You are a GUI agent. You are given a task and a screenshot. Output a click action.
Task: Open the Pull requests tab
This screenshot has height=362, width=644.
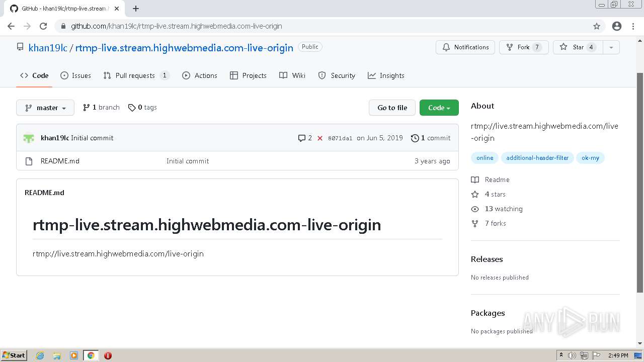136,75
